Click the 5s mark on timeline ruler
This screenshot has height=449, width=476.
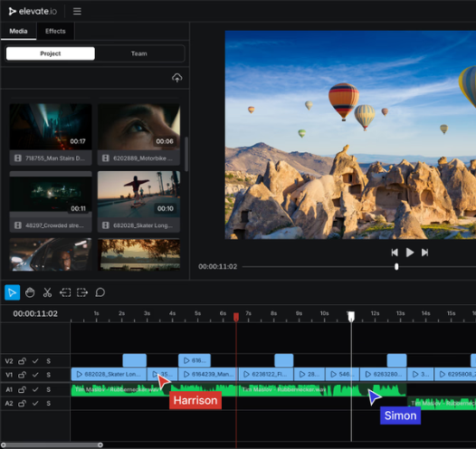197,313
